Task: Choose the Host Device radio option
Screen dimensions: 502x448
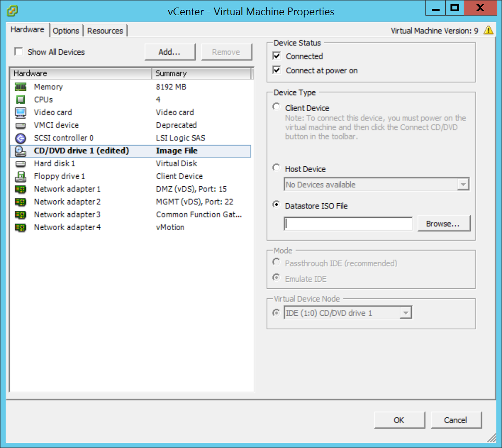Action: (x=277, y=168)
